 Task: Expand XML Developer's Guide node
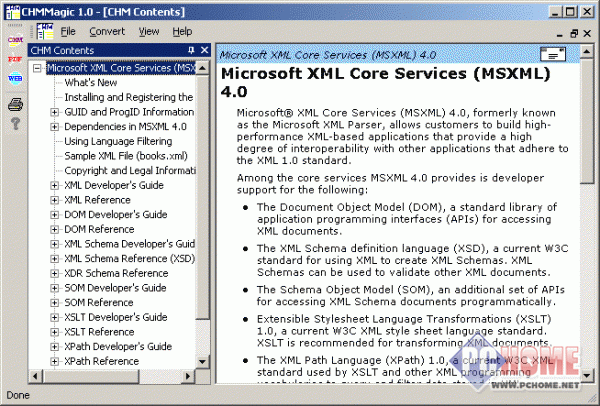tap(54, 186)
